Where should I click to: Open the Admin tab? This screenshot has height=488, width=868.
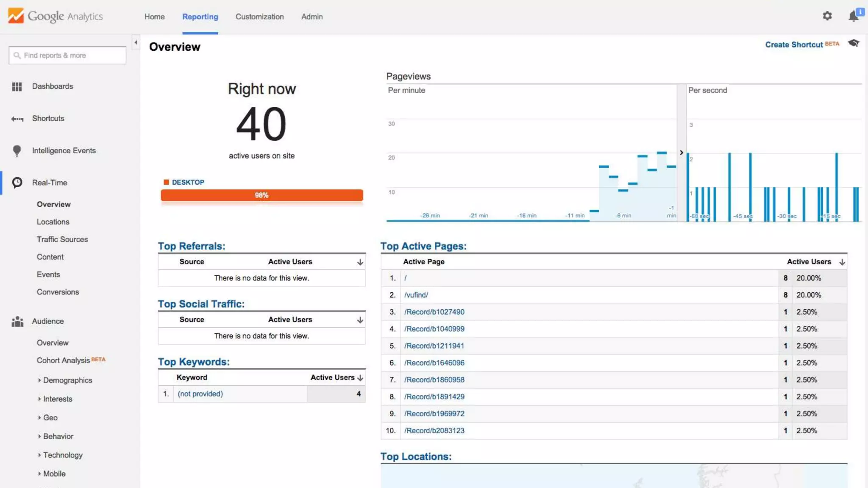(x=312, y=17)
